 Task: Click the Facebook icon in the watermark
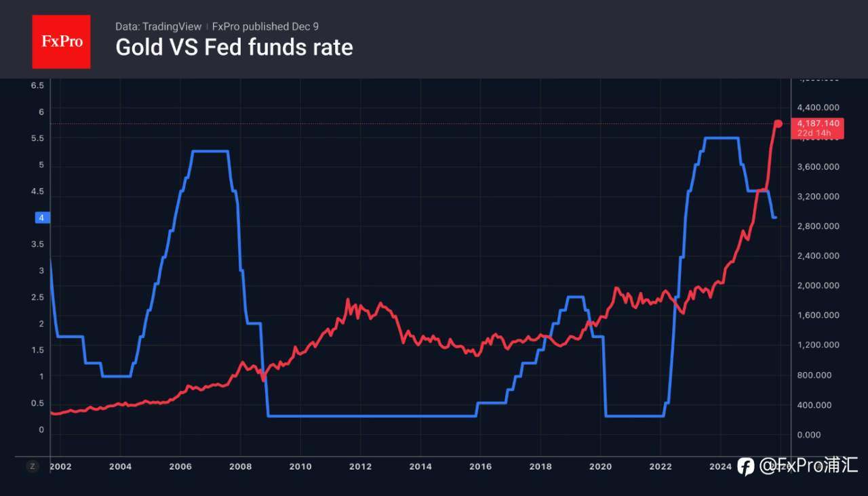(x=745, y=466)
